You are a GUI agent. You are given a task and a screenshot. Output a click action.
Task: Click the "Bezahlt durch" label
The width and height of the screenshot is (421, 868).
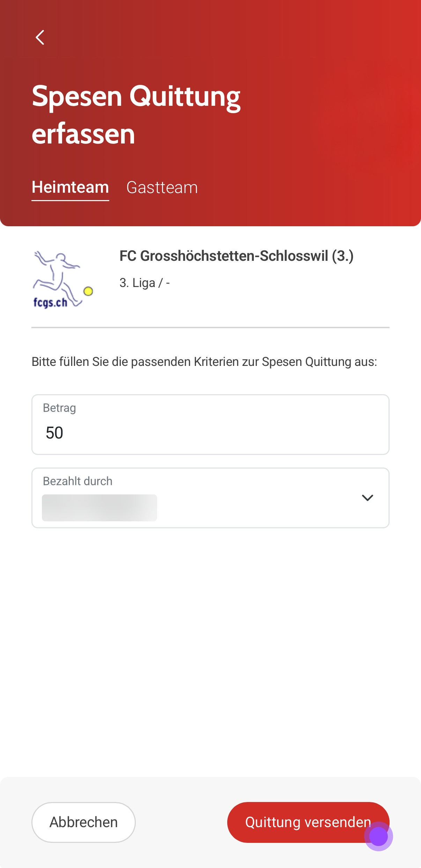pos(77,481)
